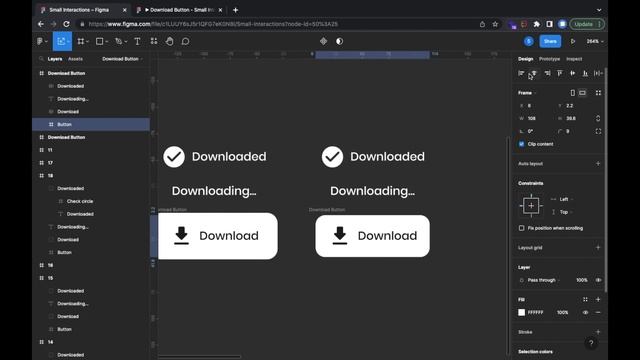The width and height of the screenshot is (640, 360).
Task: Add auto layout with its plus icon
Action: pos(598,164)
